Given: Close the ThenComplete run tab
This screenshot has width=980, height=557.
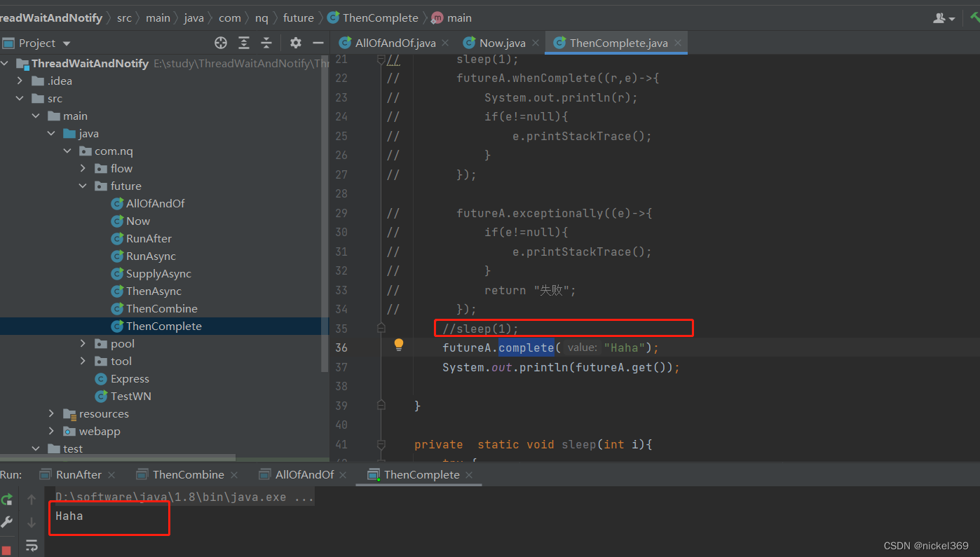Looking at the screenshot, I should pos(469,475).
